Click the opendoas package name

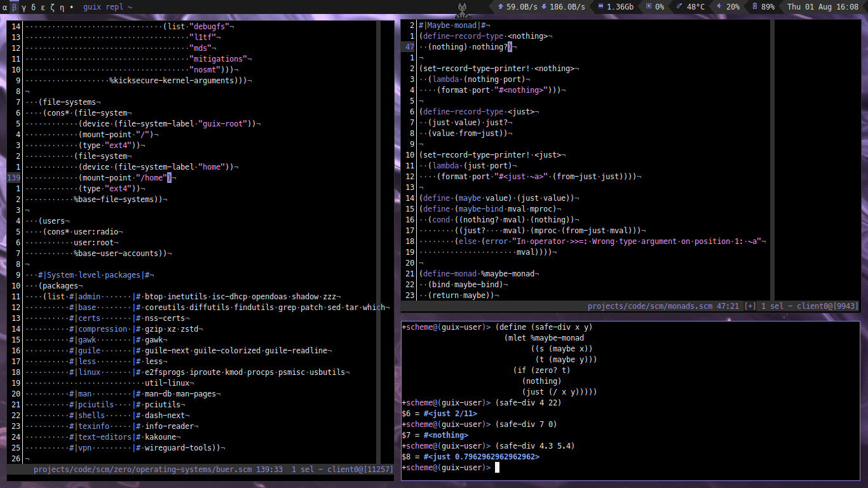click(x=269, y=296)
